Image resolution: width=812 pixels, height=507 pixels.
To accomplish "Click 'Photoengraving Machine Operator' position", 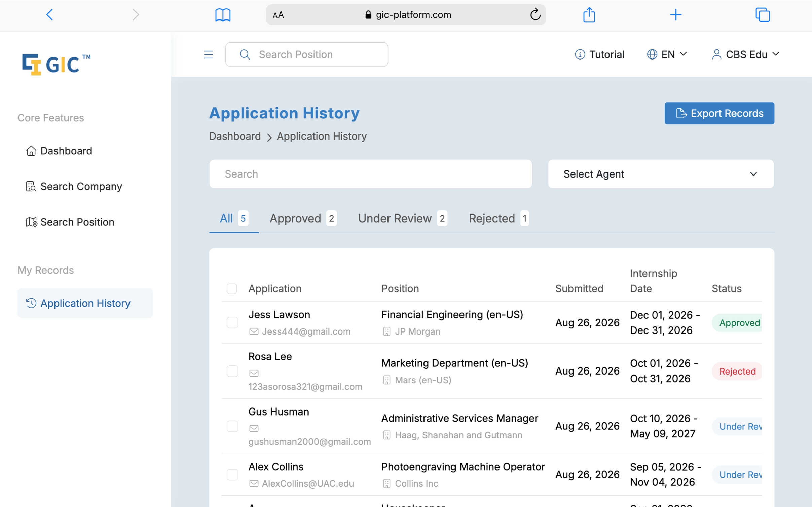I will pyautogui.click(x=463, y=467).
